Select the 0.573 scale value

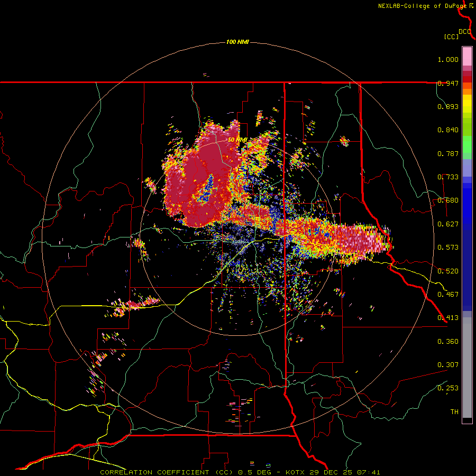pyautogui.click(x=448, y=248)
